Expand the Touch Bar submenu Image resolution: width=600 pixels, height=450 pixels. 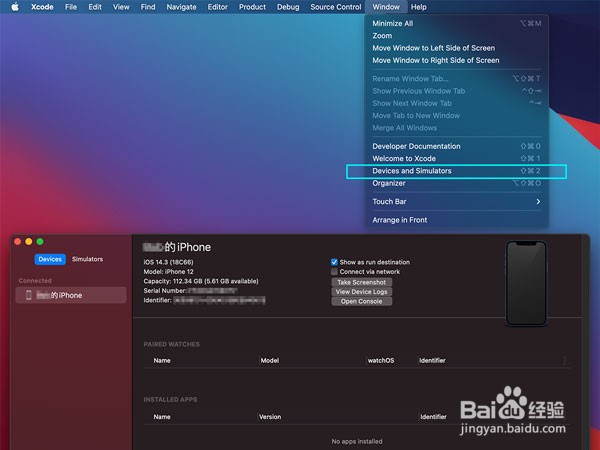tap(457, 201)
